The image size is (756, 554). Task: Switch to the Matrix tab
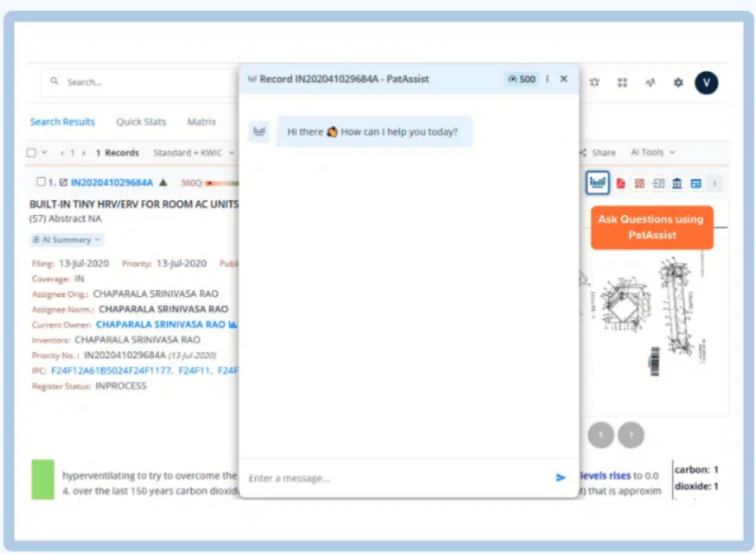201,122
